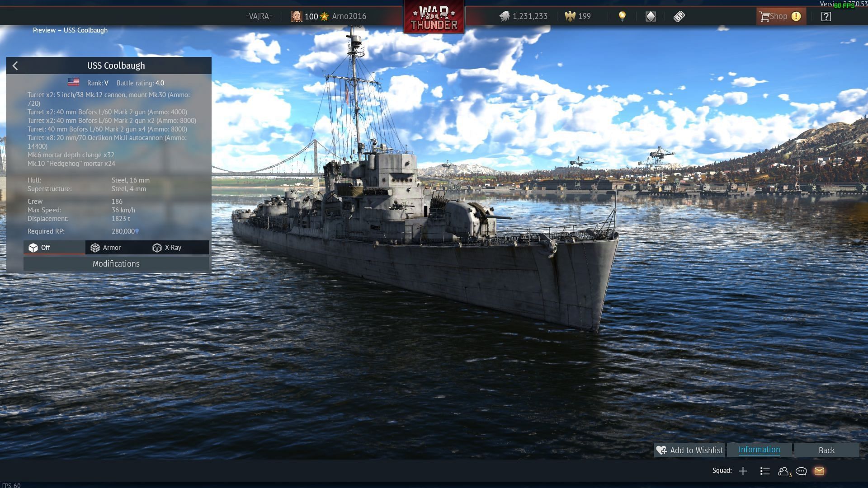Click the Mk.10 Hedgehog mortar x24 line
The image size is (868, 488).
click(71, 164)
